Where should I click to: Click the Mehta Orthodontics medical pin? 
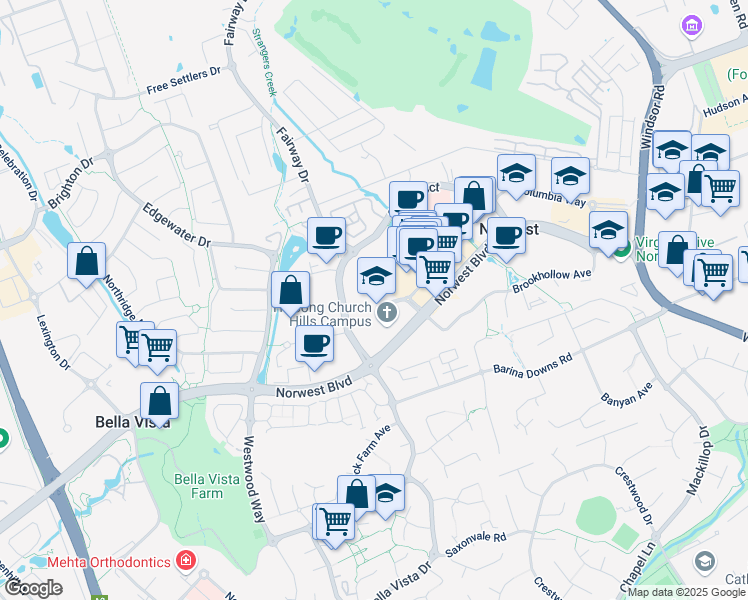186,561
